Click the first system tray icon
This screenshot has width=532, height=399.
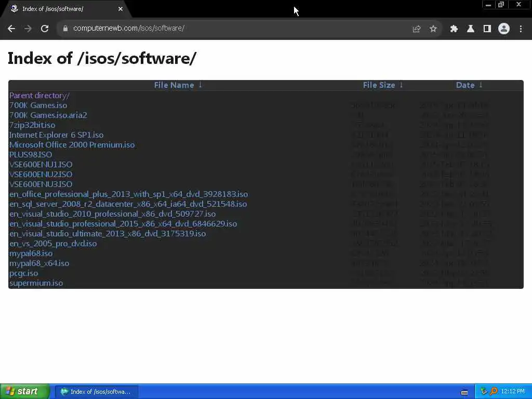click(484, 392)
